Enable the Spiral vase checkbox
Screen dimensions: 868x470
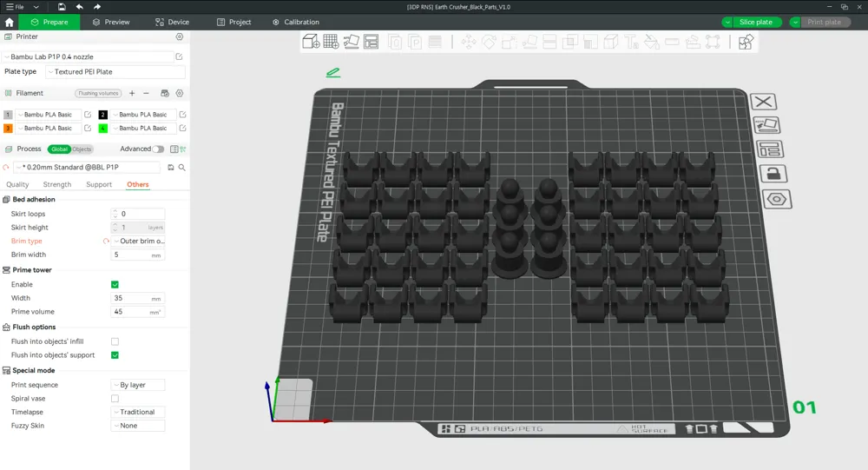(115, 399)
